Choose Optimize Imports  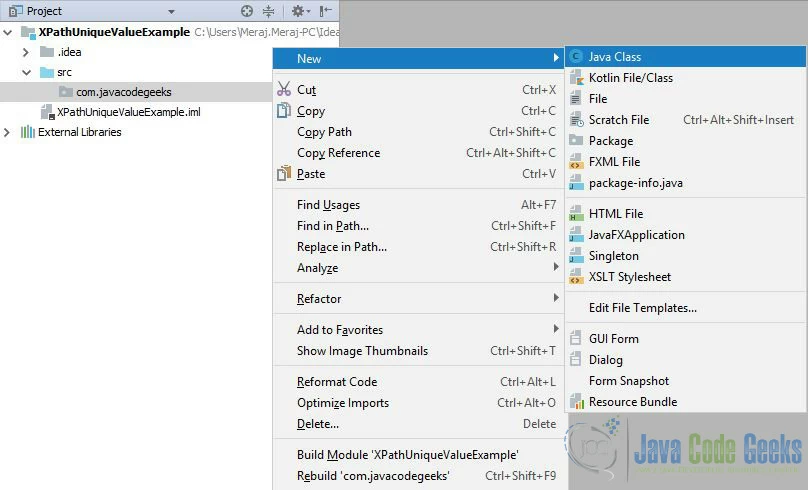point(417,403)
